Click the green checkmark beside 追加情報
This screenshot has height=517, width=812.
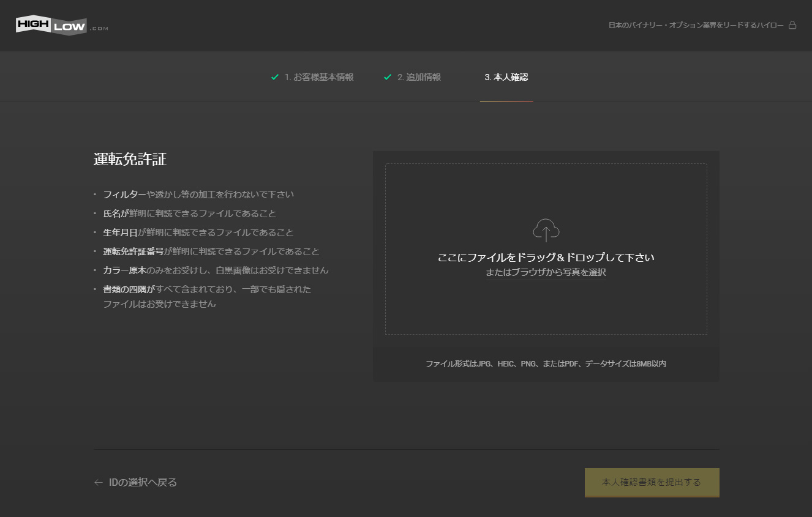[x=388, y=77]
